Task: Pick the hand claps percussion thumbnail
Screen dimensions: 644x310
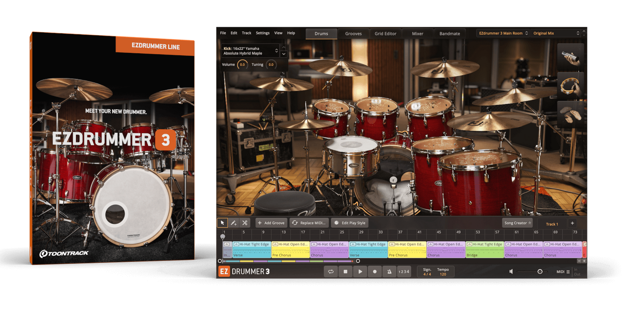Action: pyautogui.click(x=571, y=114)
